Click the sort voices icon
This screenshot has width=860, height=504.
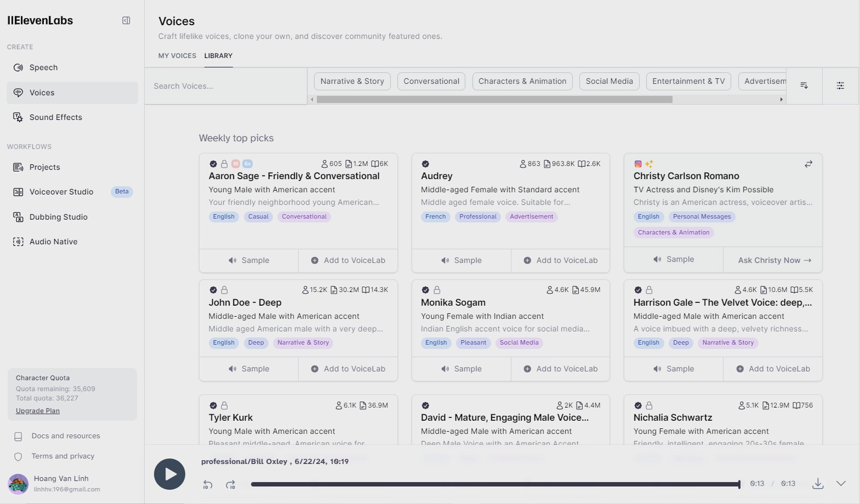pos(804,85)
